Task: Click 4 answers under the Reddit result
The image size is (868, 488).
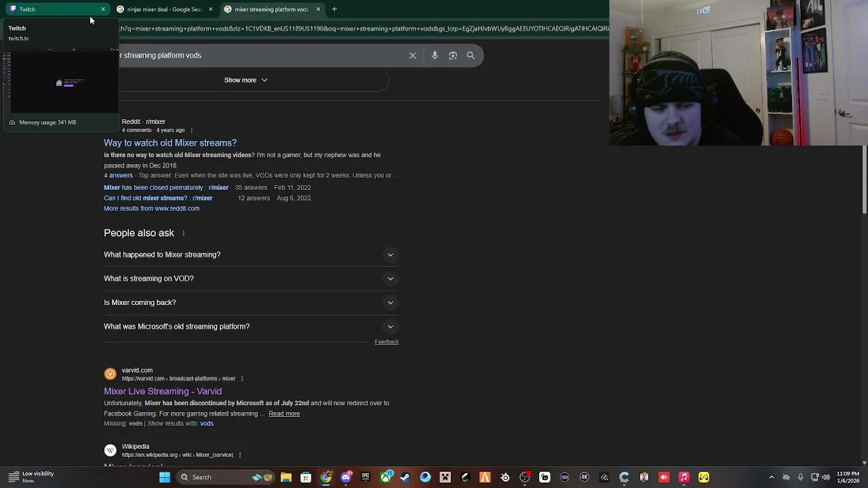Action: [118, 176]
